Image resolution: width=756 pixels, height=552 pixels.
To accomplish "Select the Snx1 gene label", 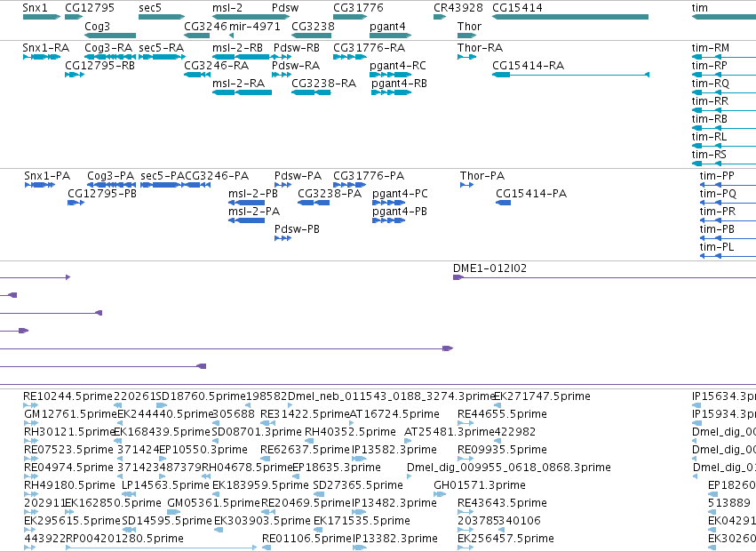I will [35, 8].
